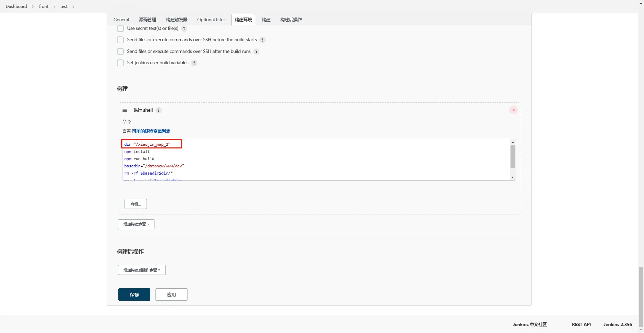Click the scroll-down arrow in the command textarea
Viewport: 644px width, 333px height.
click(513, 177)
